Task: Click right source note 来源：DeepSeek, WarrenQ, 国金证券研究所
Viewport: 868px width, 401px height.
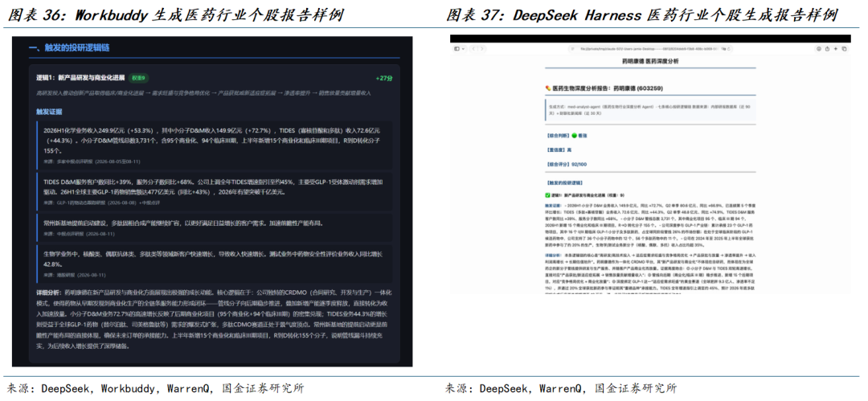Action: [561, 389]
